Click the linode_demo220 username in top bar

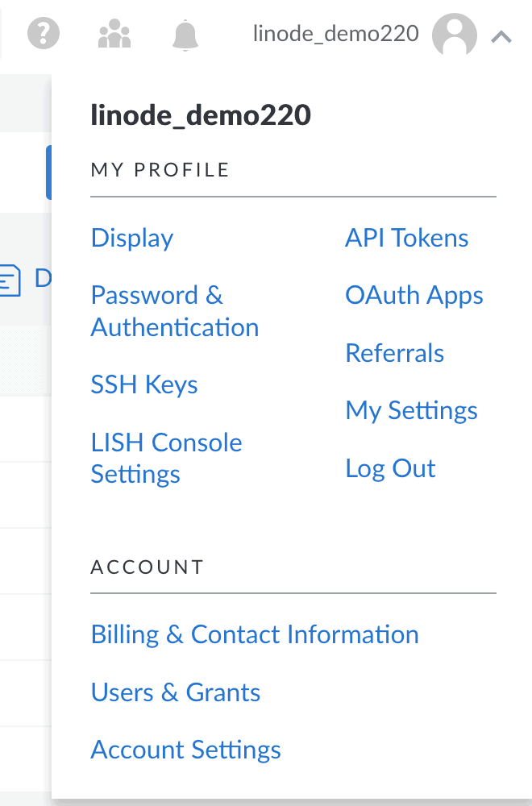click(335, 34)
